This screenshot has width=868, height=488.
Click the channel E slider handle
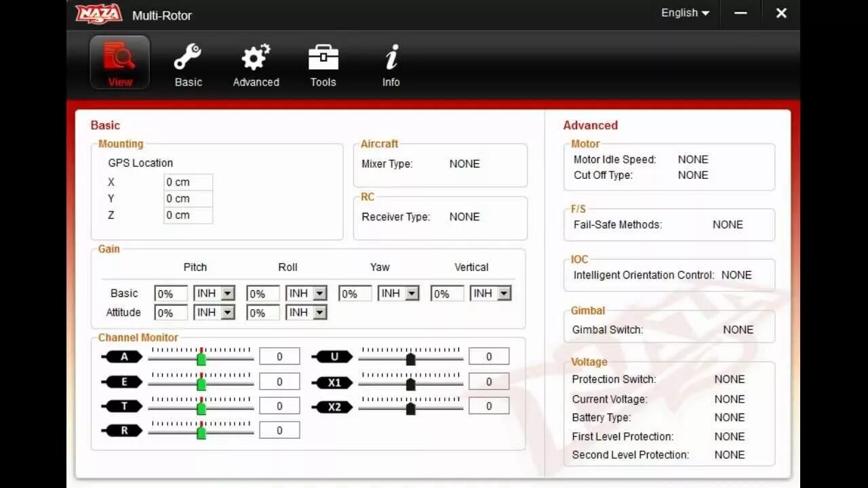click(201, 384)
